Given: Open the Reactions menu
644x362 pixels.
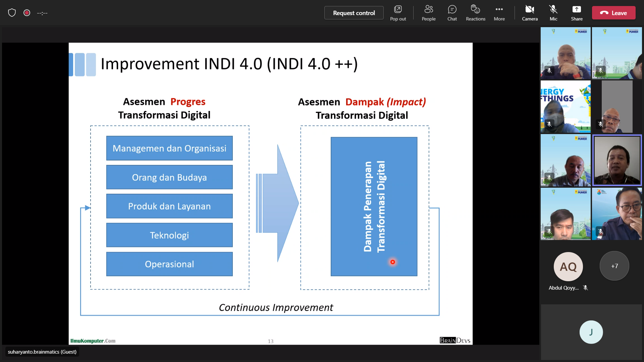Looking at the screenshot, I should (x=475, y=13).
